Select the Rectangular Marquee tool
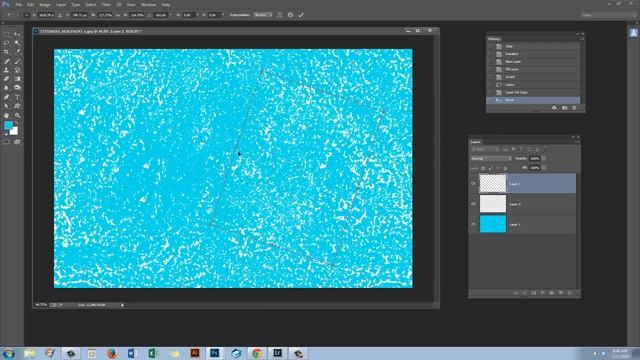The image size is (640, 360). 6,34
